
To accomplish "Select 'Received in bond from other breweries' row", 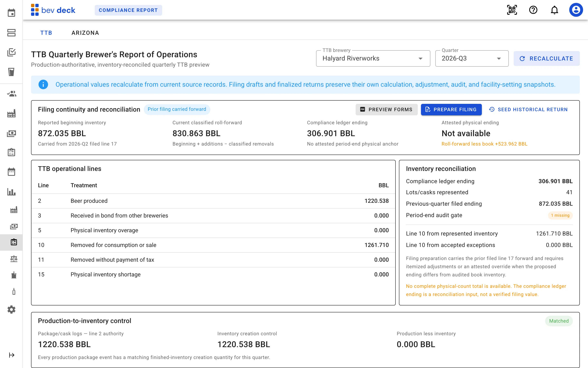I will pyautogui.click(x=213, y=216).
